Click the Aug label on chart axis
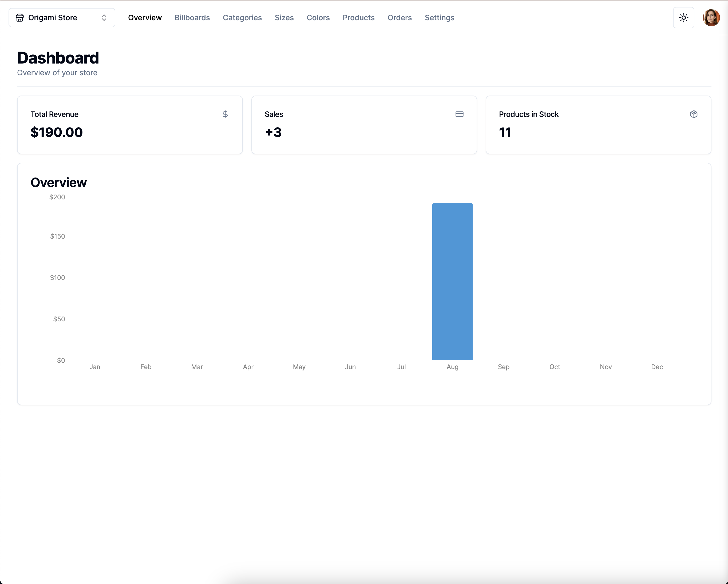 coord(452,367)
